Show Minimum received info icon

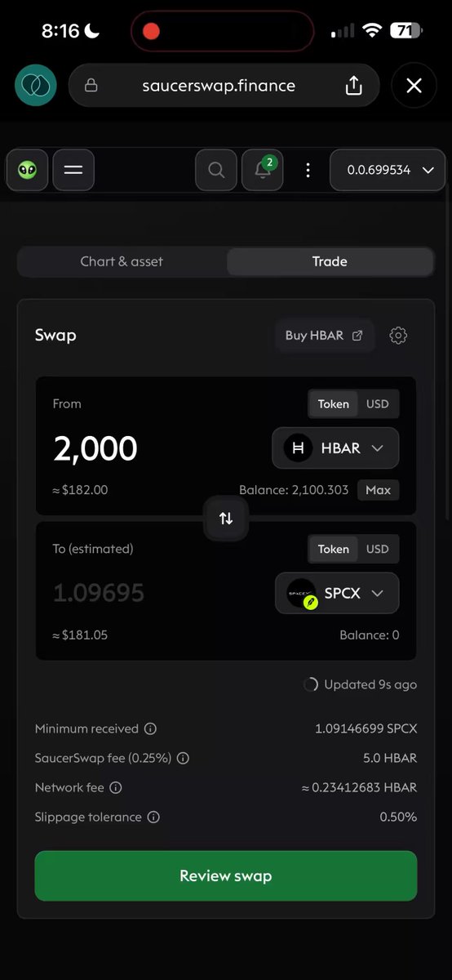coord(150,728)
